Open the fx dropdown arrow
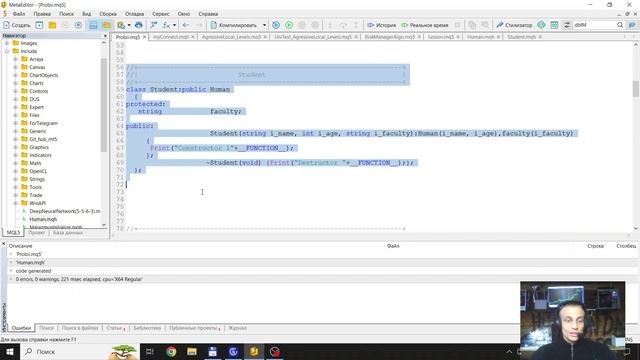640x360 pixels. pos(174,25)
